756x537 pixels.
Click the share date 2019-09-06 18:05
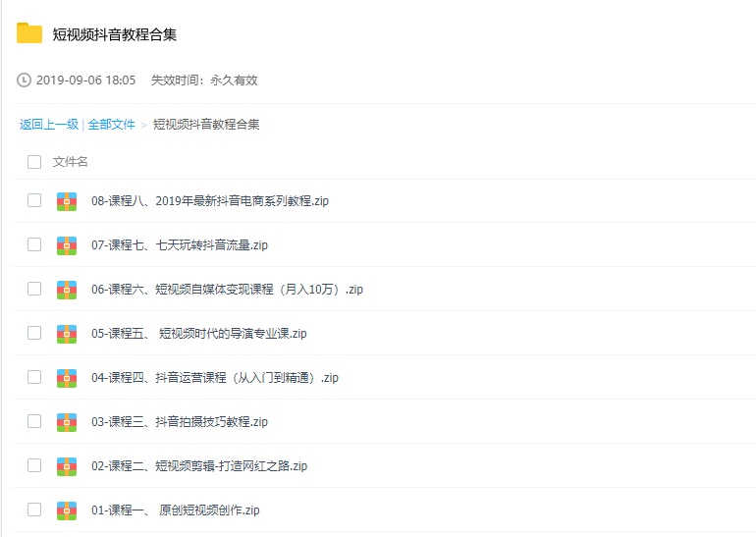[x=85, y=81]
